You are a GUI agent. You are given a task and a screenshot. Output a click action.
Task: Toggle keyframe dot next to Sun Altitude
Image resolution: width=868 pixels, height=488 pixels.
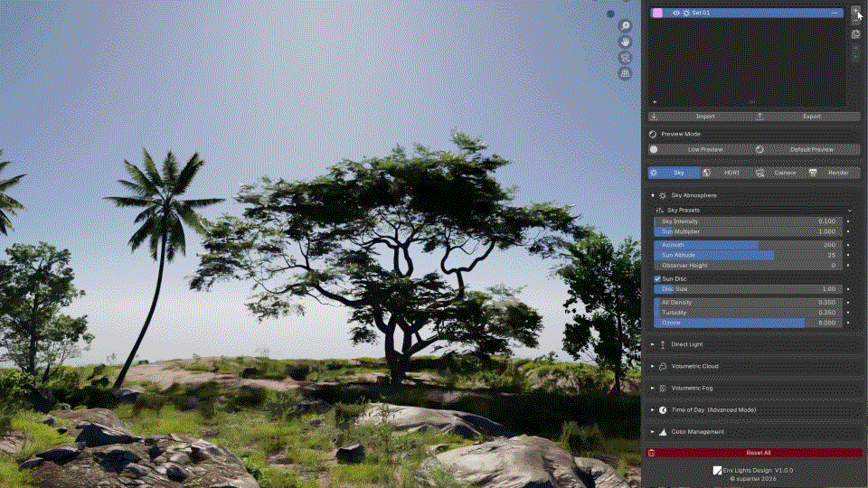pos(848,255)
